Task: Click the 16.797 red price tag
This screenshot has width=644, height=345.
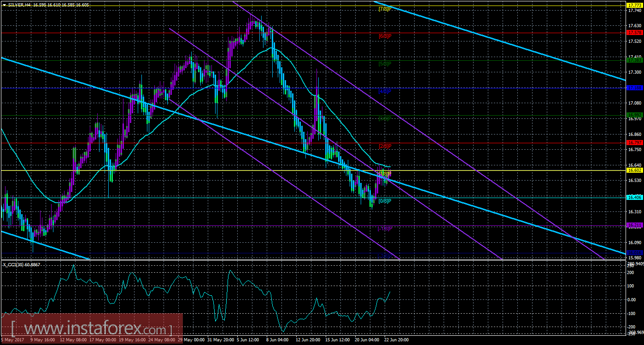Action: point(634,143)
